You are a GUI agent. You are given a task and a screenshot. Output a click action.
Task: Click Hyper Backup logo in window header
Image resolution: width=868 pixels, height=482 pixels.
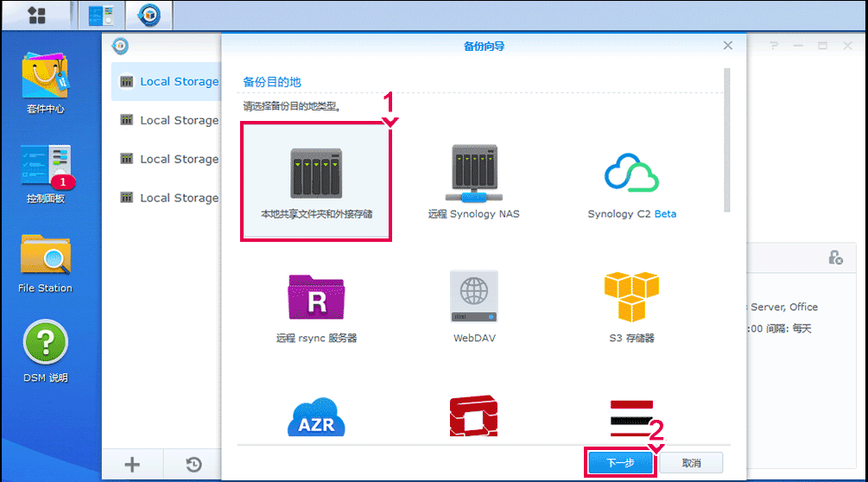tap(120, 46)
